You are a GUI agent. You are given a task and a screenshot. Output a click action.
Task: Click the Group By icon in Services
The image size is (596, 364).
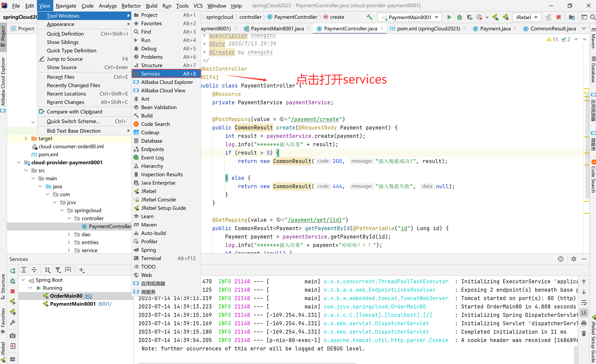(x=48, y=270)
